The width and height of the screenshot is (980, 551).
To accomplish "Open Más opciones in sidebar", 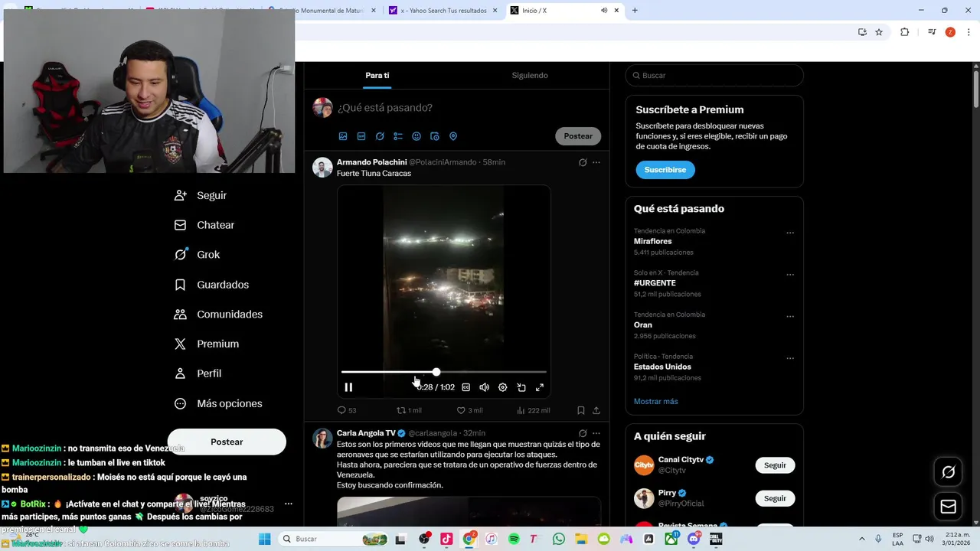I will pyautogui.click(x=218, y=403).
